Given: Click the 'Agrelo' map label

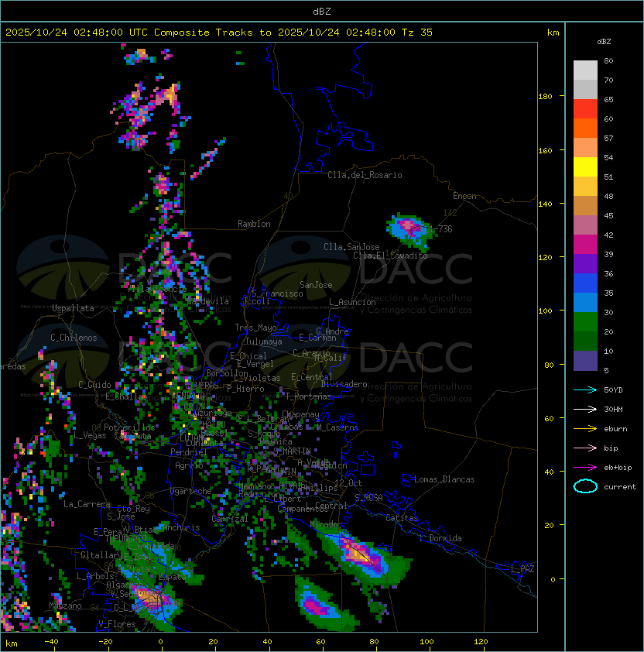Looking at the screenshot, I should pos(189,465).
